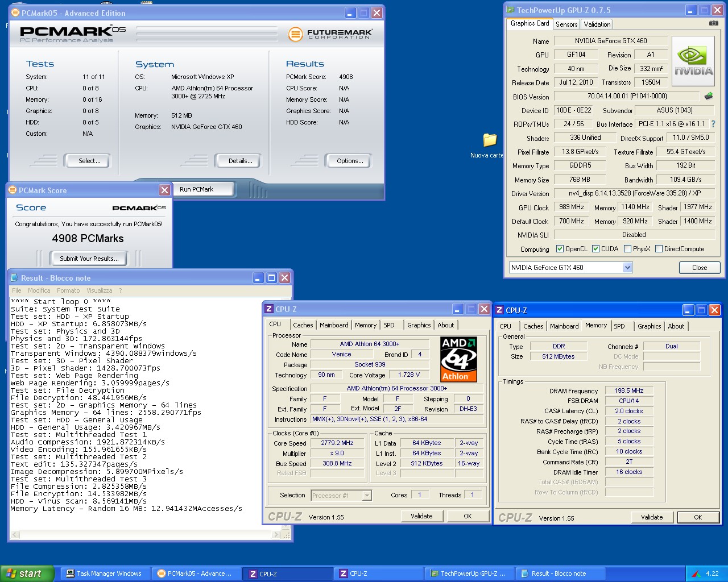
Task: Open the Caches tab in CPU-Z CPU window
Action: [303, 325]
